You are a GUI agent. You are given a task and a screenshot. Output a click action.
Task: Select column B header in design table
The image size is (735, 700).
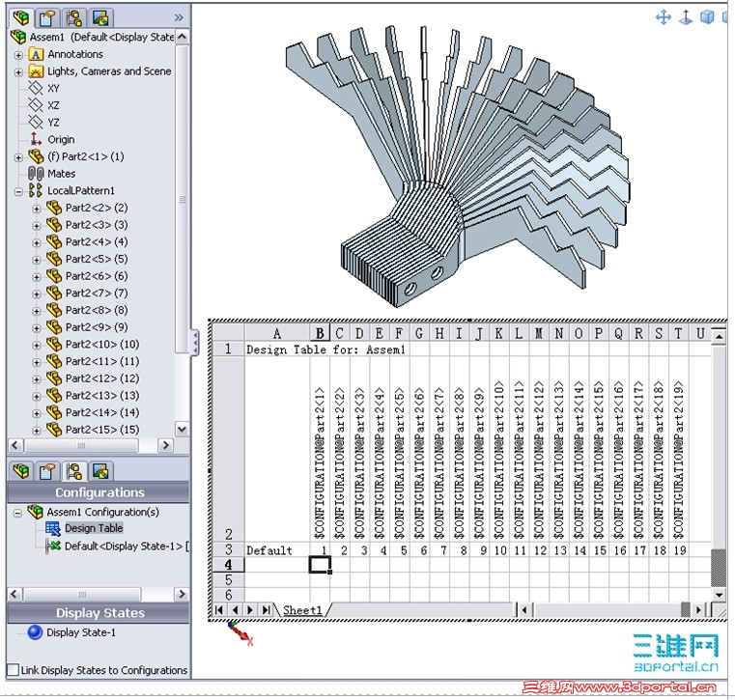pos(320,333)
